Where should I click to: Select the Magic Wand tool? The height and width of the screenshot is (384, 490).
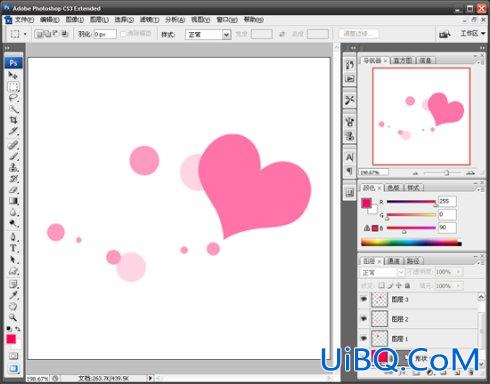point(13,109)
